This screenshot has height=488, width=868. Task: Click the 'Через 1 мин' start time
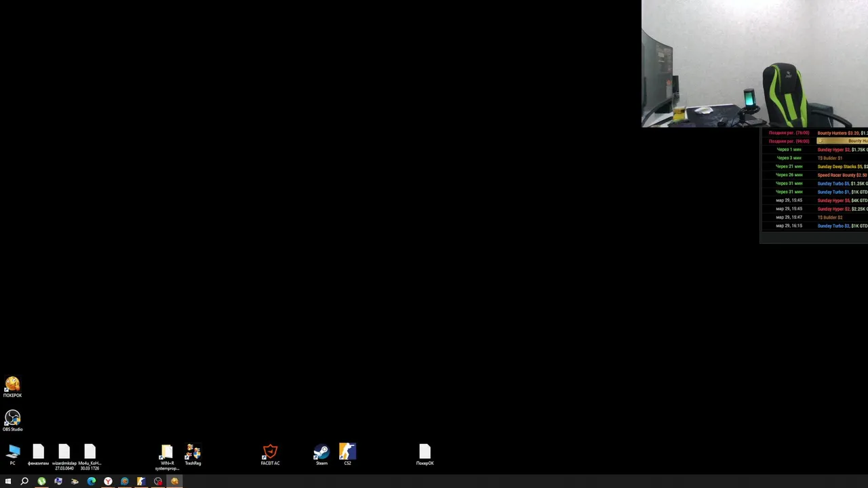click(x=789, y=150)
